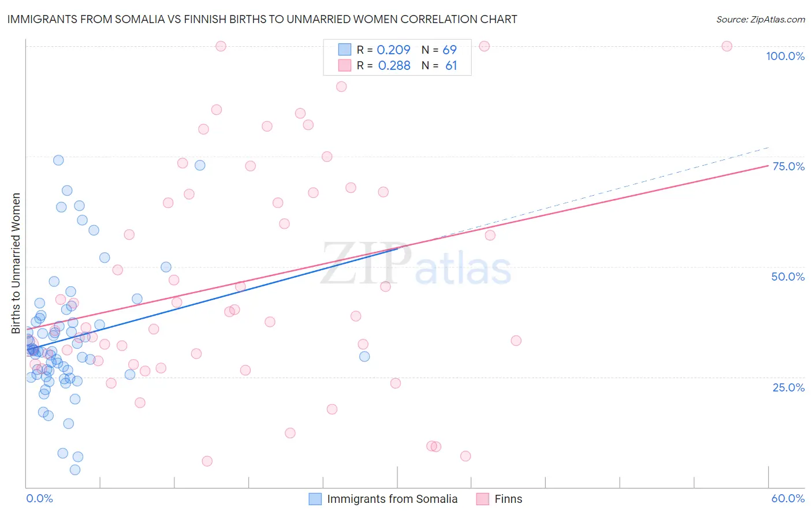Click the chart title text
The image size is (812, 515).
[262, 19]
